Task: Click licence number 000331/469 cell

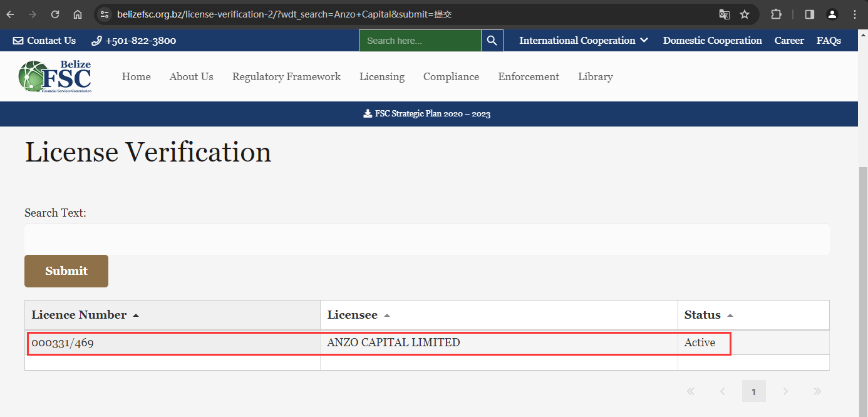Action: (172, 342)
